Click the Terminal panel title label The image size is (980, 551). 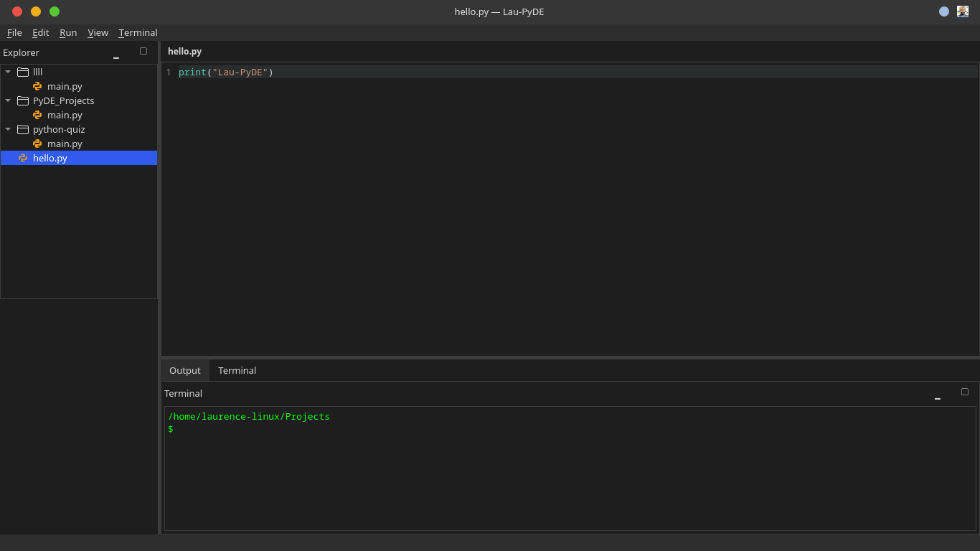[183, 393]
